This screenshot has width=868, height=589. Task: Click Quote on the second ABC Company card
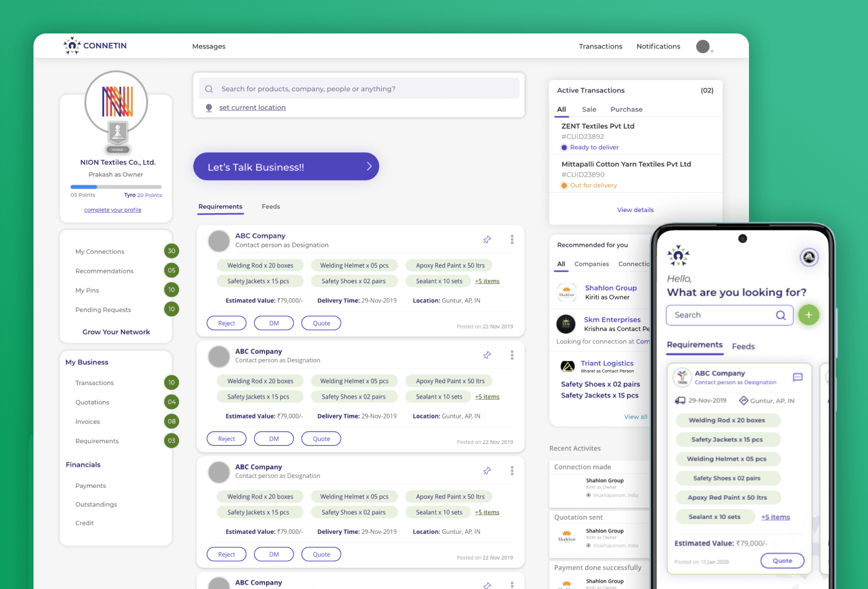pyautogui.click(x=321, y=439)
